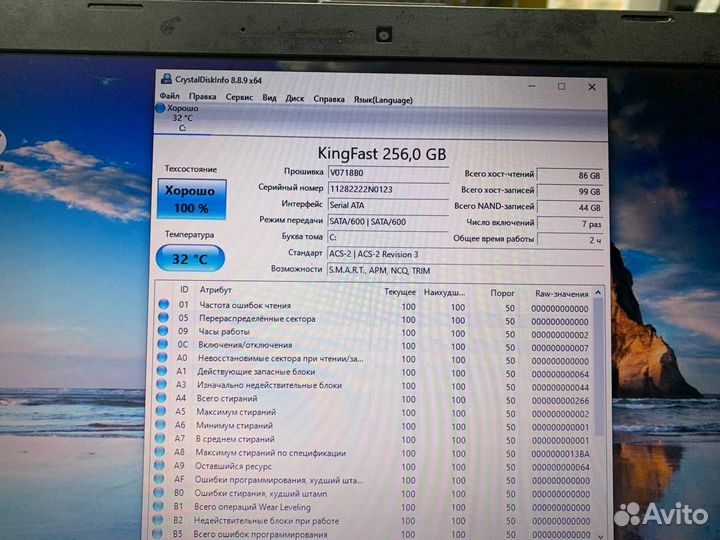Select Максимум стираний по спецификации text
This screenshot has height=540, width=720.
[270, 453]
